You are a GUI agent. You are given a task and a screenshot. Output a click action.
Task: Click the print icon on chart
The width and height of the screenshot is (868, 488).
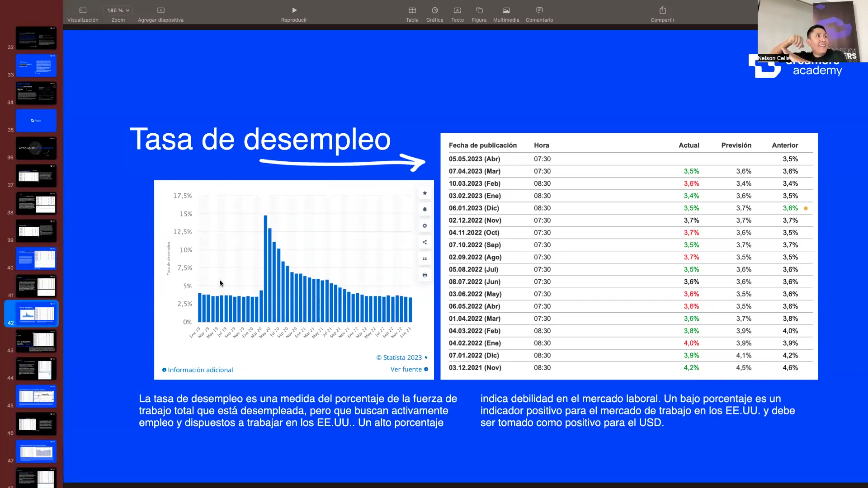coord(425,275)
